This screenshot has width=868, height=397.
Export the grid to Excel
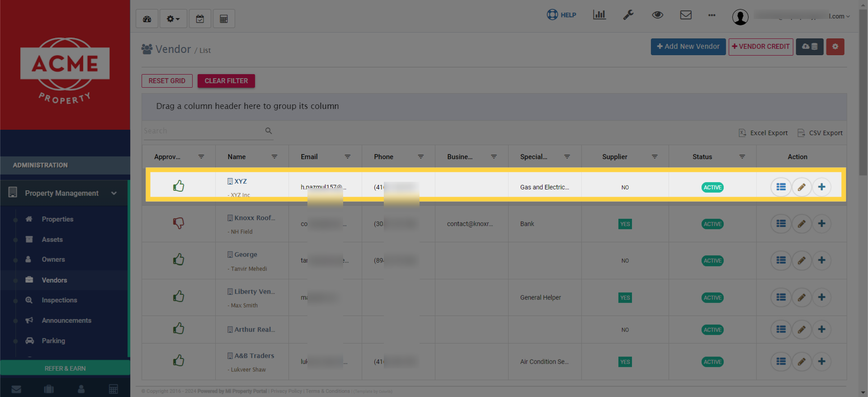pyautogui.click(x=764, y=133)
